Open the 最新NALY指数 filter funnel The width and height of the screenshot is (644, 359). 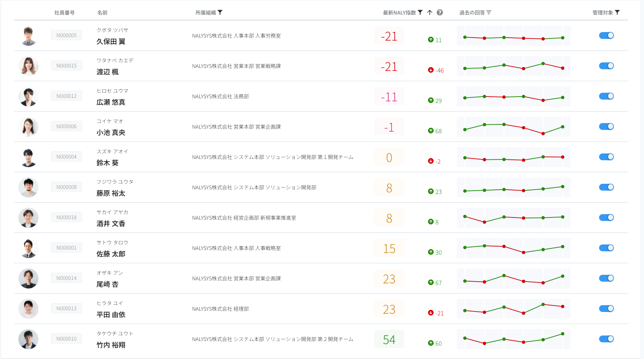pos(420,12)
